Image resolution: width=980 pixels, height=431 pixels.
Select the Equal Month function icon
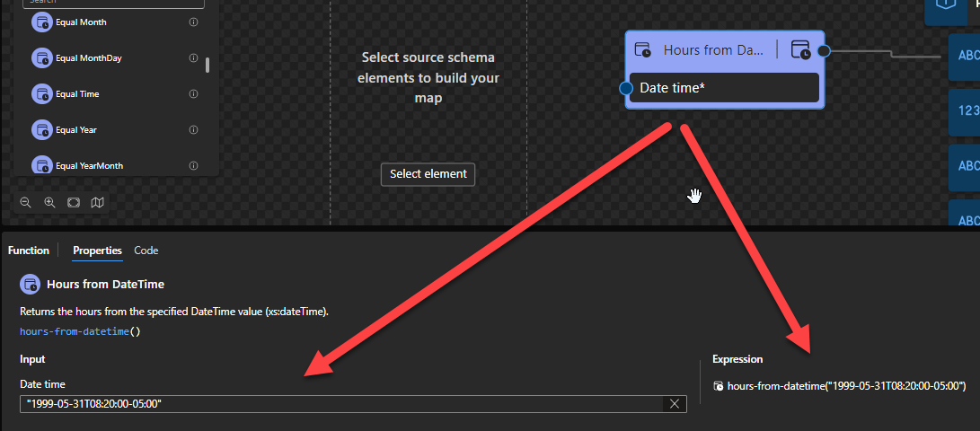pyautogui.click(x=41, y=22)
